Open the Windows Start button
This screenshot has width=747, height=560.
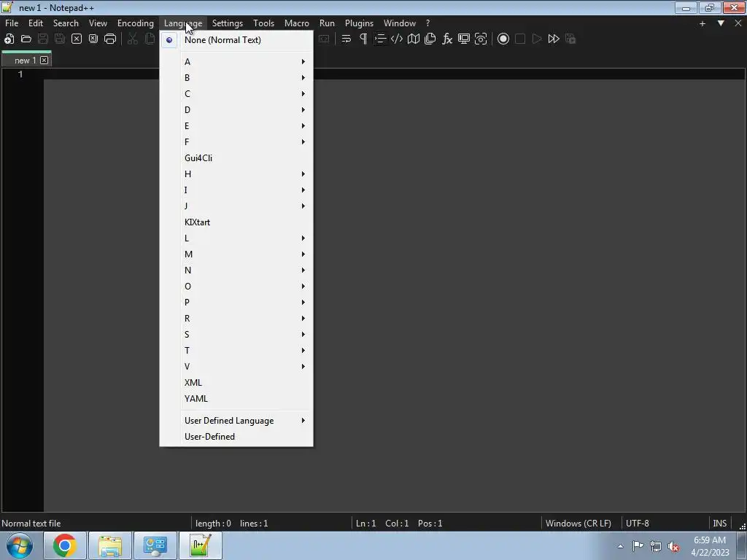pos(19,545)
